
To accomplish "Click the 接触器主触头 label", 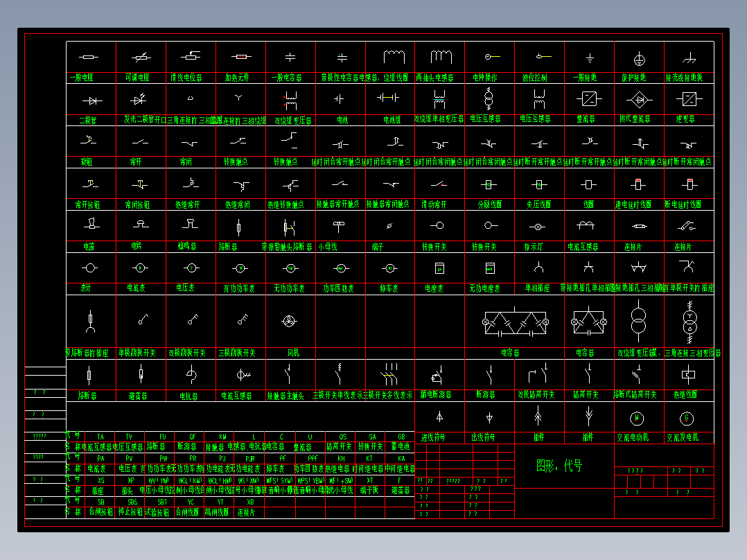I will (x=285, y=396).
